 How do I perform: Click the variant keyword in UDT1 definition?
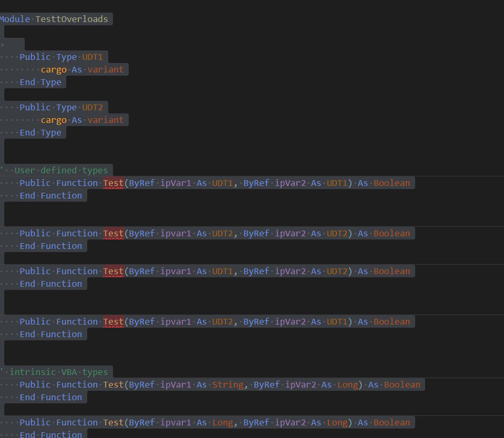105,69
